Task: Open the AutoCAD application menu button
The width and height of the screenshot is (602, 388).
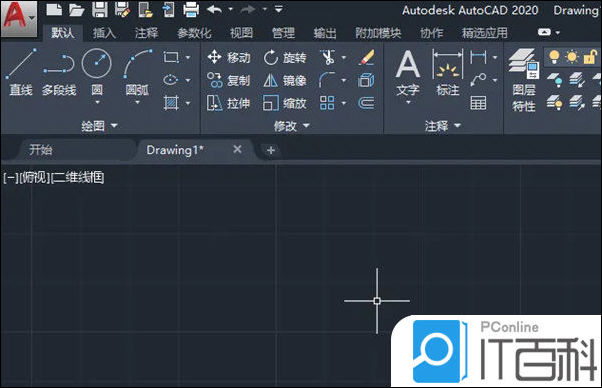Action: 19,18
